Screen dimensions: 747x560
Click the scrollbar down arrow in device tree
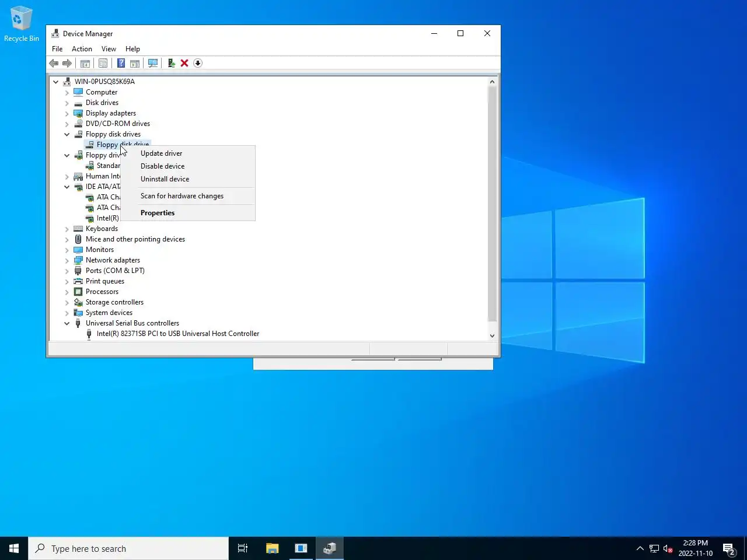(492, 335)
